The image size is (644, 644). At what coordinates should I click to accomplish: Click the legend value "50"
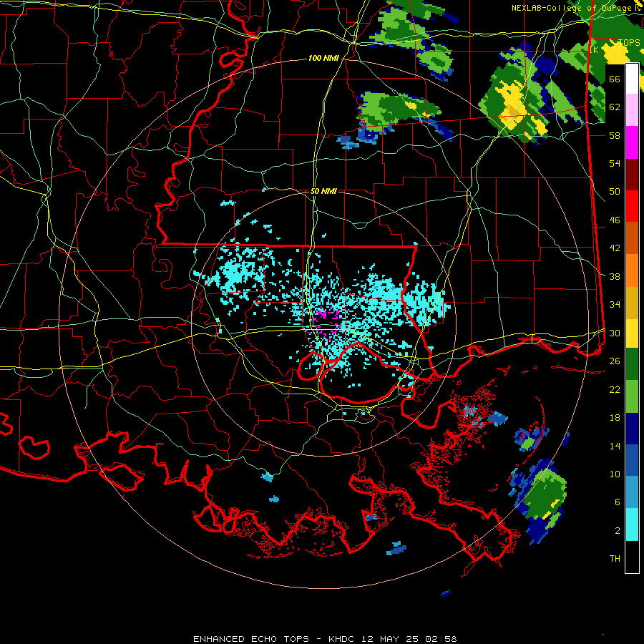pos(615,192)
